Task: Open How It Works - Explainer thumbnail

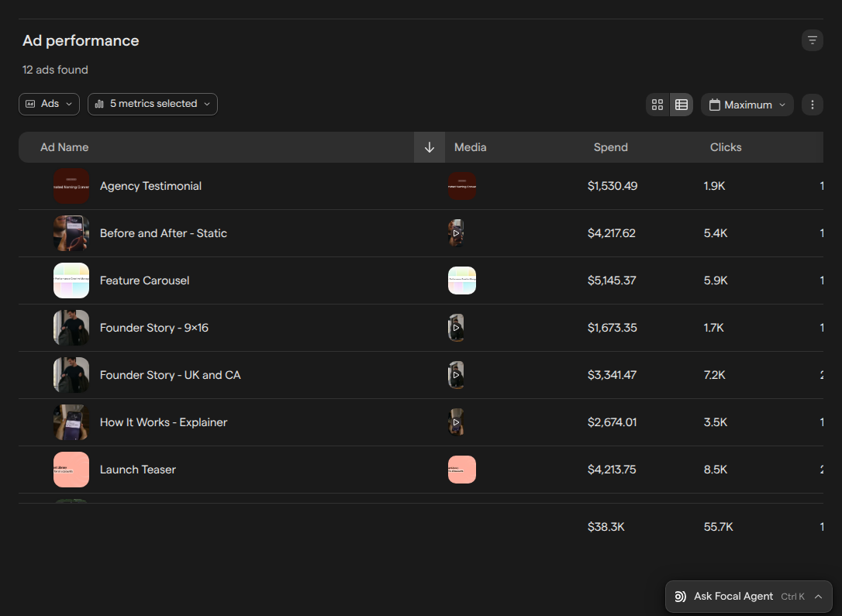Action: [71, 422]
